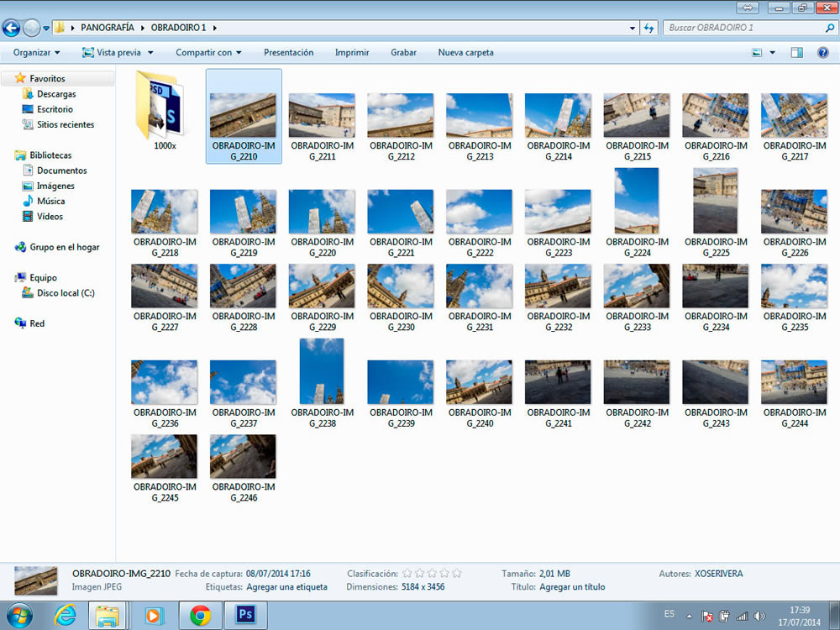Select Disco local (C:) in sidebar

point(65,293)
